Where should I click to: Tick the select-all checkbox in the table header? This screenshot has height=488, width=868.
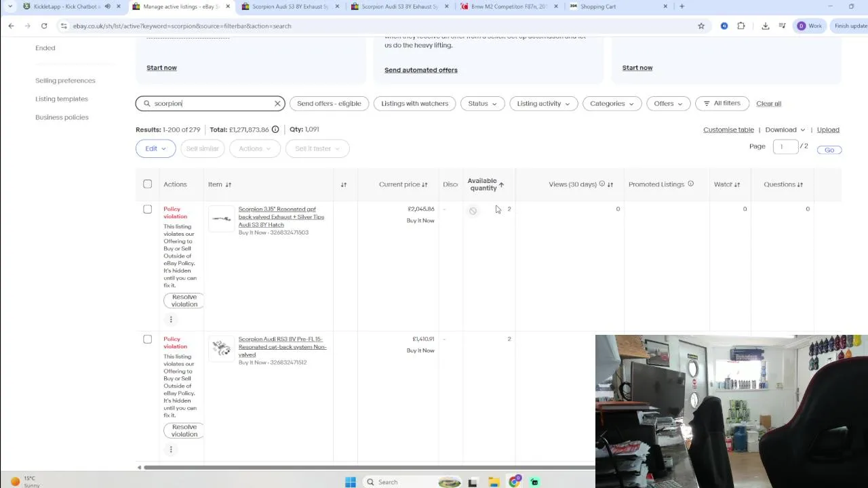[147, 184]
